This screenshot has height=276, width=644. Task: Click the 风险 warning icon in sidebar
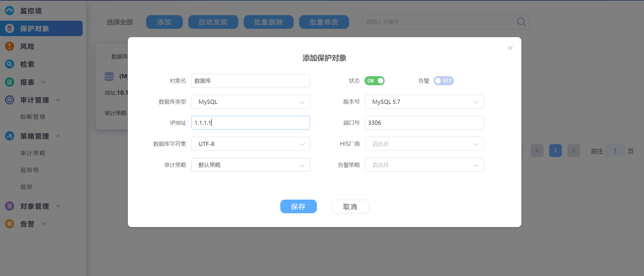pyautogui.click(x=9, y=46)
